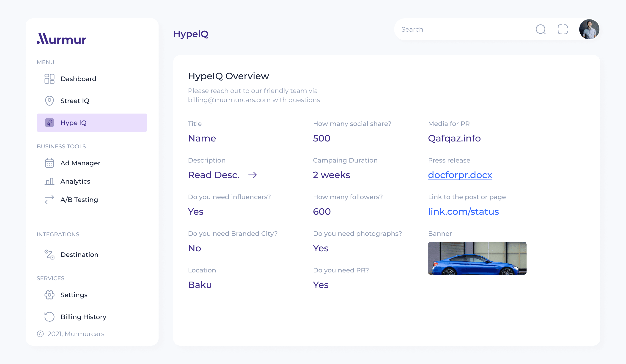Click the How many social share? label
Viewport: 626px width, 364px height.
(x=352, y=124)
